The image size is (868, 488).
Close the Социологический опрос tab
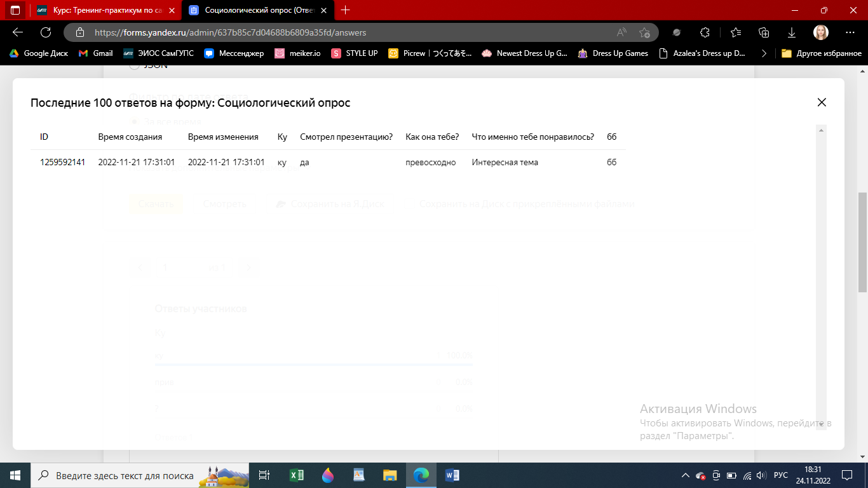(x=323, y=10)
